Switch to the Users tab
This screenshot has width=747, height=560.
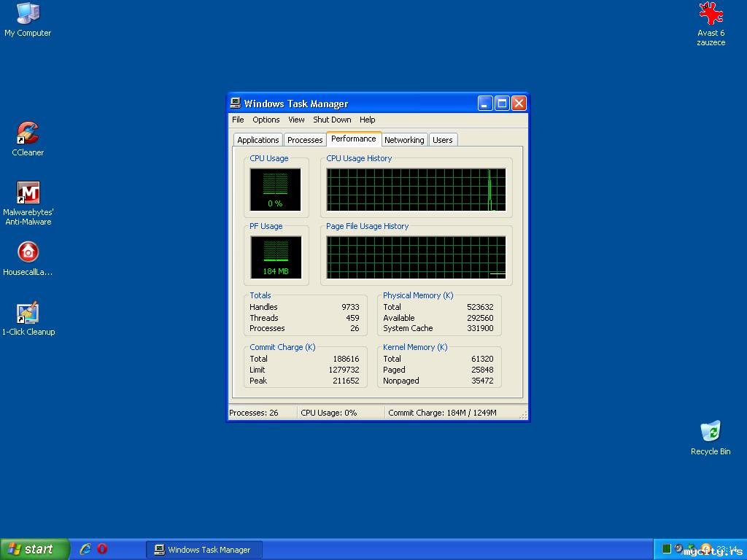(x=443, y=139)
